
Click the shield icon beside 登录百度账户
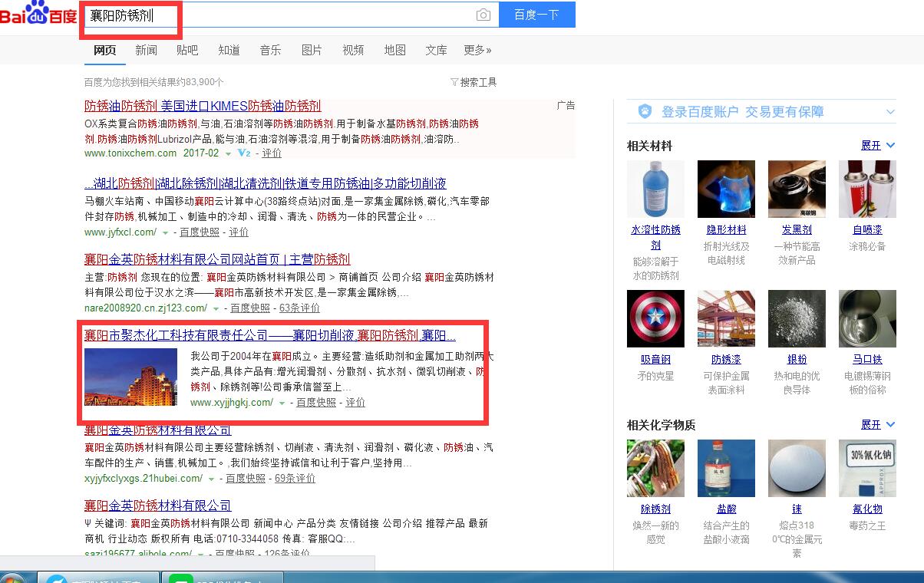click(645, 111)
